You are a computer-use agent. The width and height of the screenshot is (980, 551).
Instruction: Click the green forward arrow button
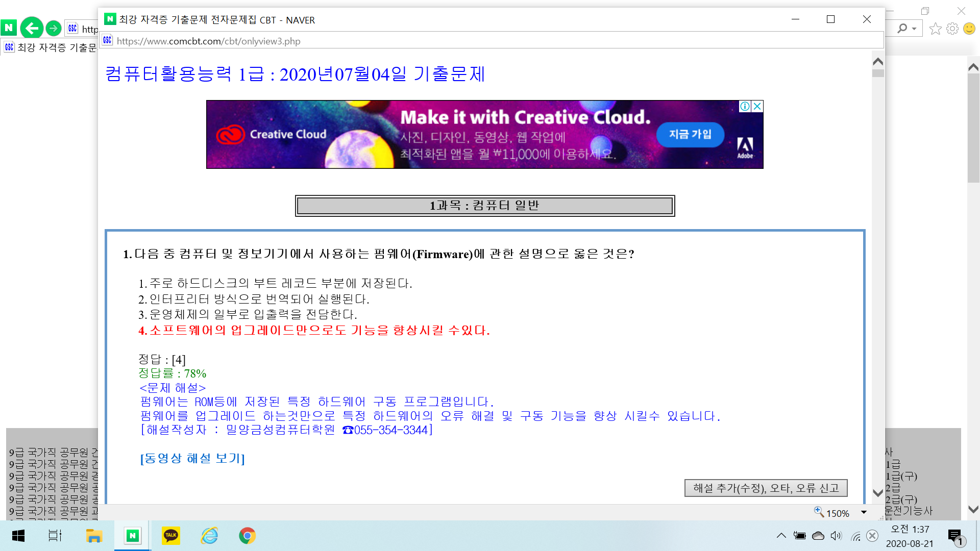point(53,28)
